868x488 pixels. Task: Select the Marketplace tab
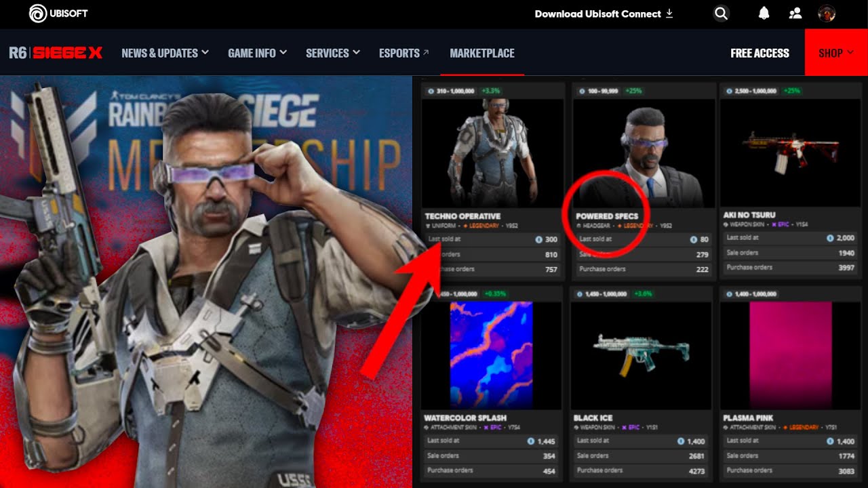click(x=482, y=53)
